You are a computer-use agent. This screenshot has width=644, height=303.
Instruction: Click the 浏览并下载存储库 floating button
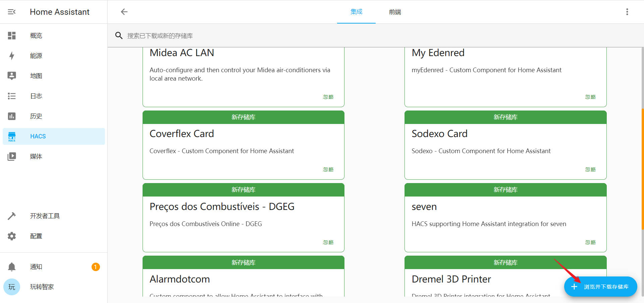[600, 287]
